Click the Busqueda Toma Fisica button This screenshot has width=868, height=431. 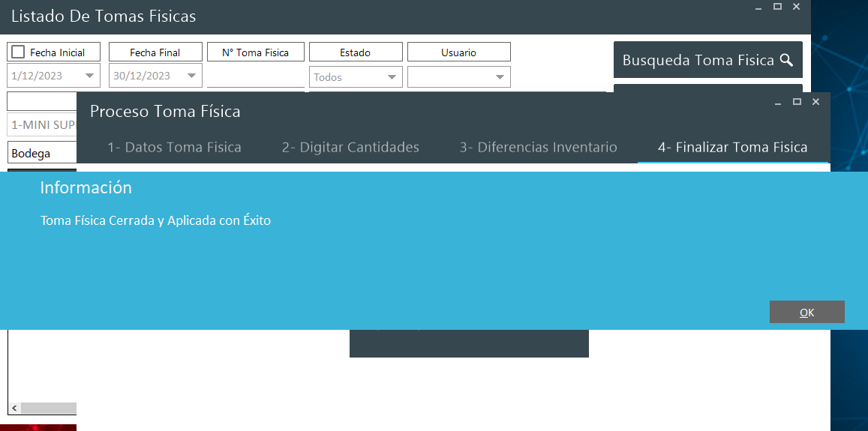click(707, 60)
